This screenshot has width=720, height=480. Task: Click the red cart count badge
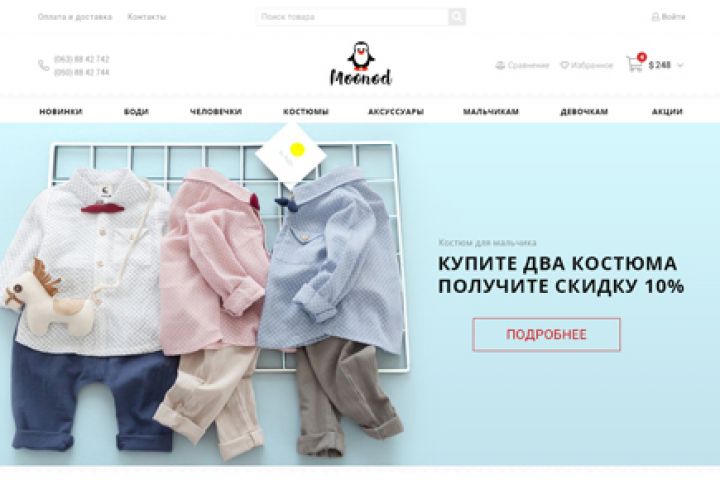(x=641, y=57)
